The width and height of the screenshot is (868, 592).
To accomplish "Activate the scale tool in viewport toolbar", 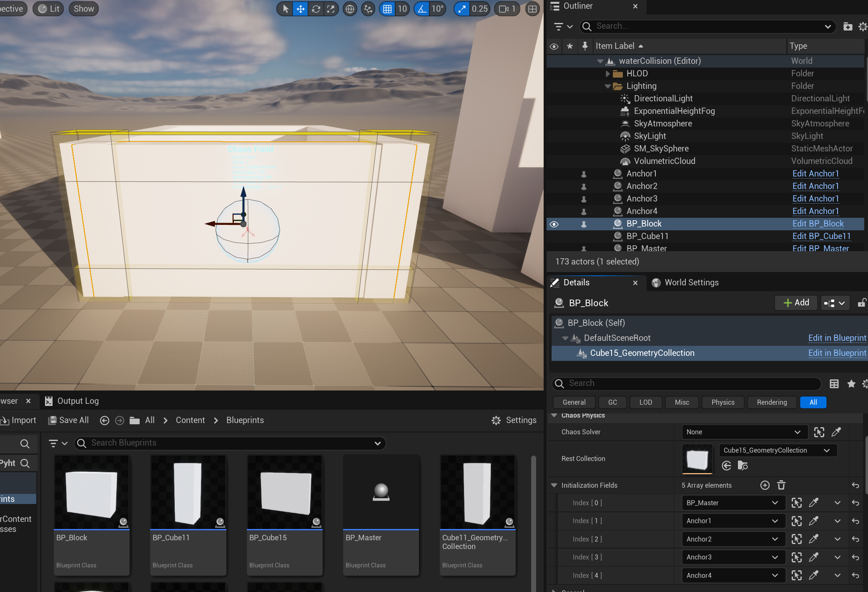I will [331, 9].
